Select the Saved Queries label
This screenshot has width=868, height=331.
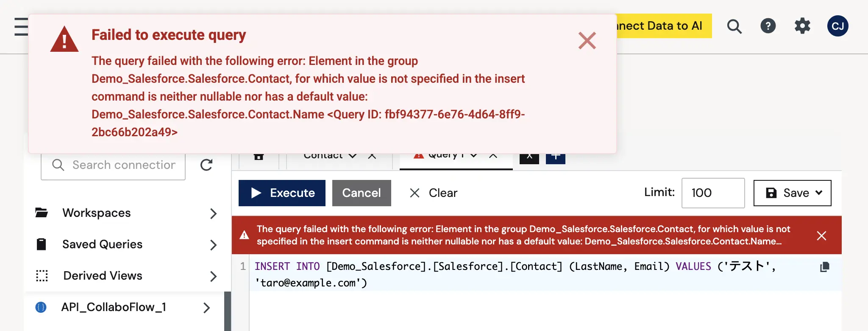[x=102, y=244]
